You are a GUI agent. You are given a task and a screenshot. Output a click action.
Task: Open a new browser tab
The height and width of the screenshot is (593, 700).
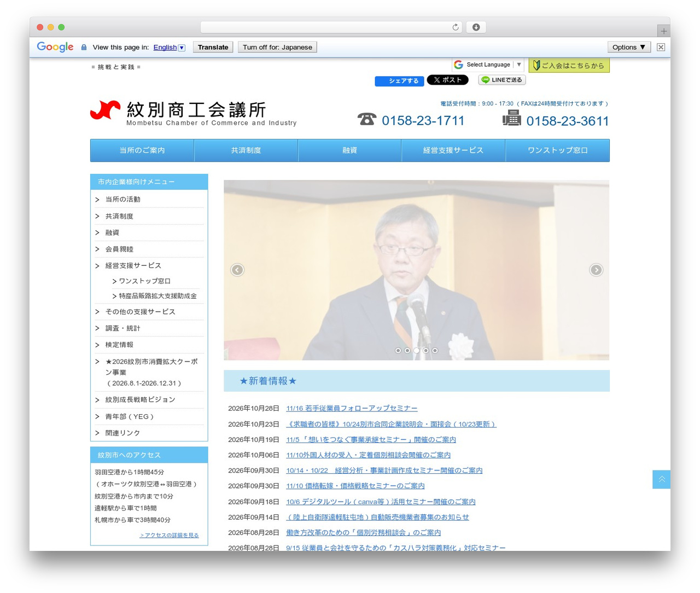[663, 31]
